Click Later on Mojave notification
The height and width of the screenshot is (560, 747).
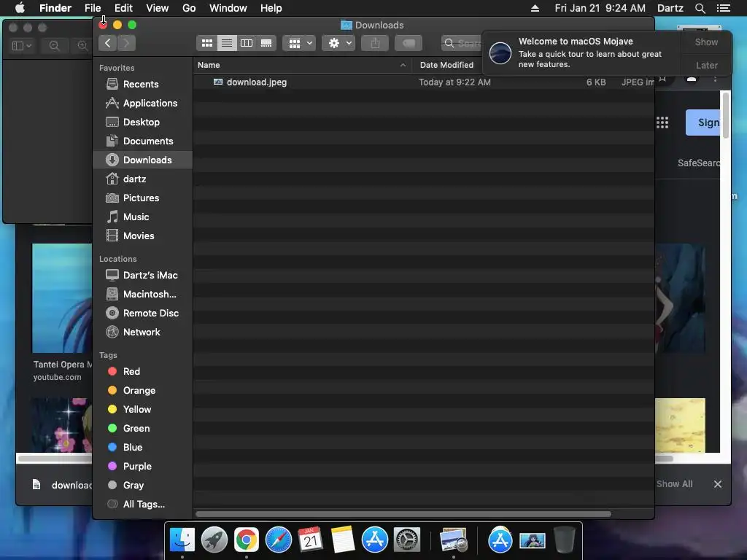point(706,66)
